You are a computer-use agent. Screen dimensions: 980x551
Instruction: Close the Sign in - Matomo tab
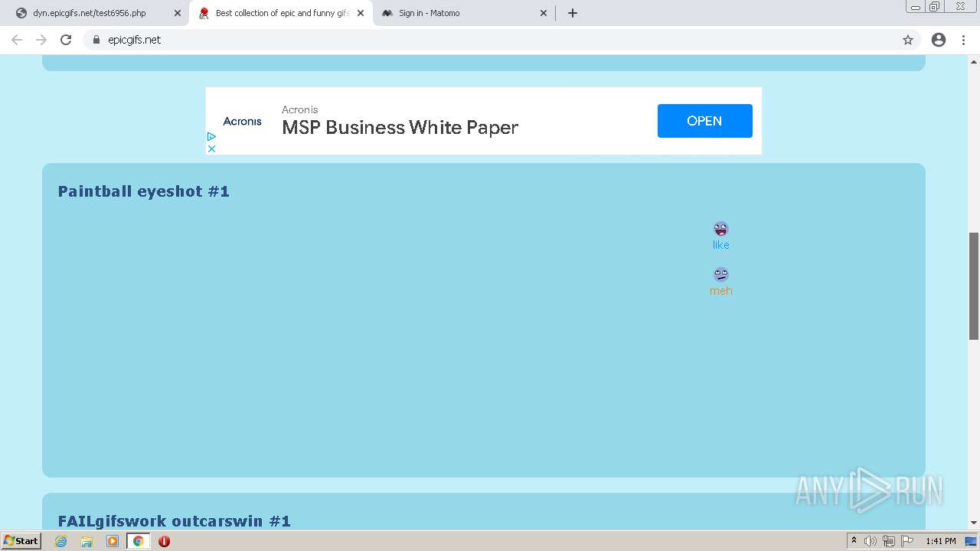pos(544,13)
